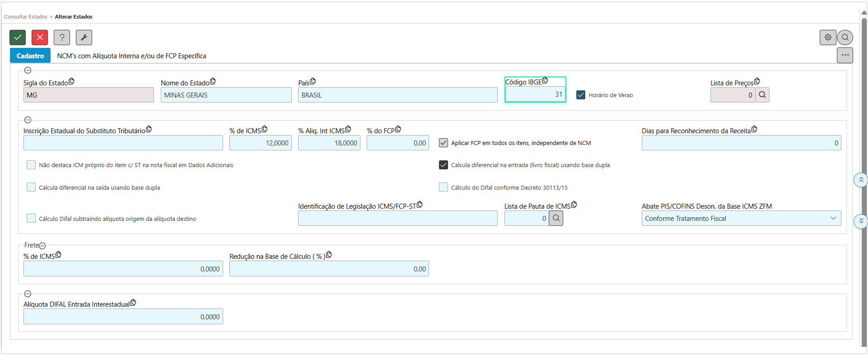Toggle Aplicar FCP em todos os itens
This screenshot has height=355, width=868.
tap(443, 143)
